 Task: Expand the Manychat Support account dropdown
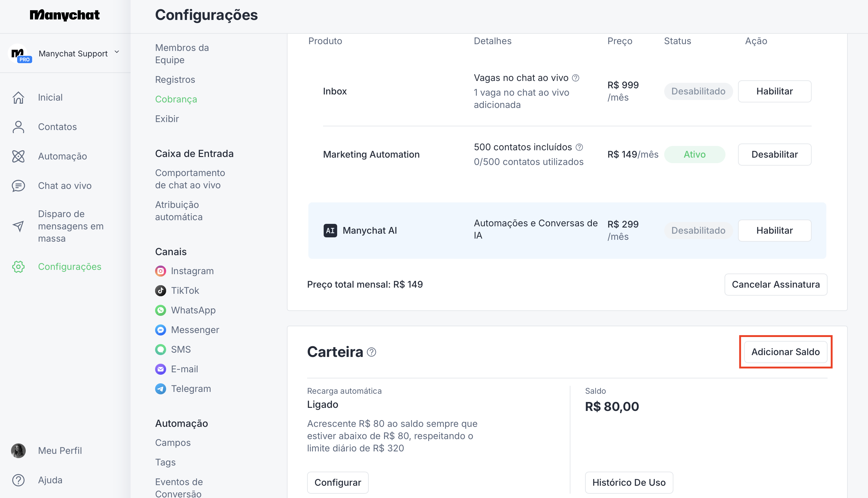point(117,52)
